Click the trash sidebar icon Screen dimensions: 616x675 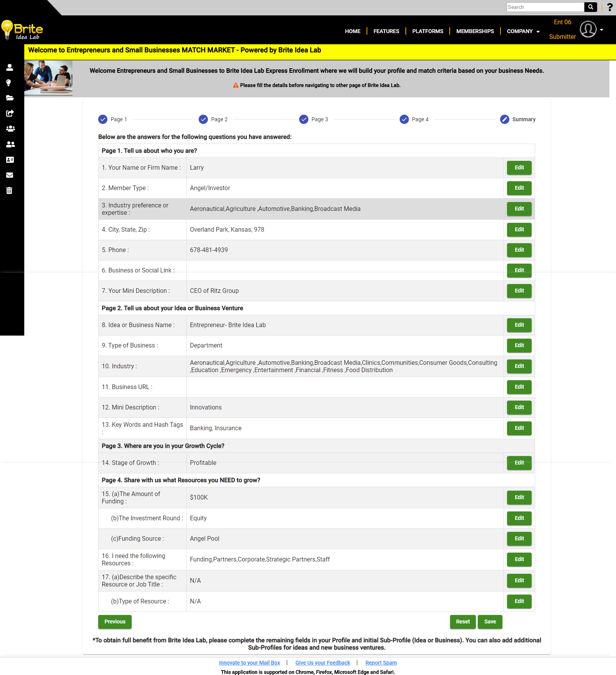[9, 190]
